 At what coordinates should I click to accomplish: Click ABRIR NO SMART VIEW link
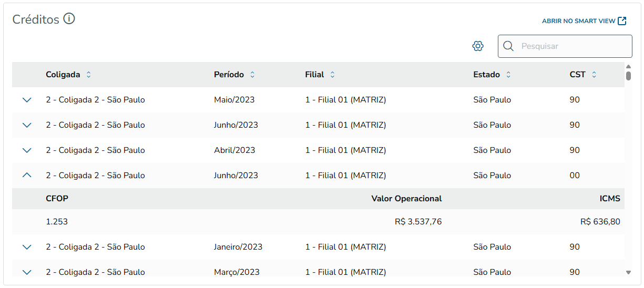(x=578, y=21)
